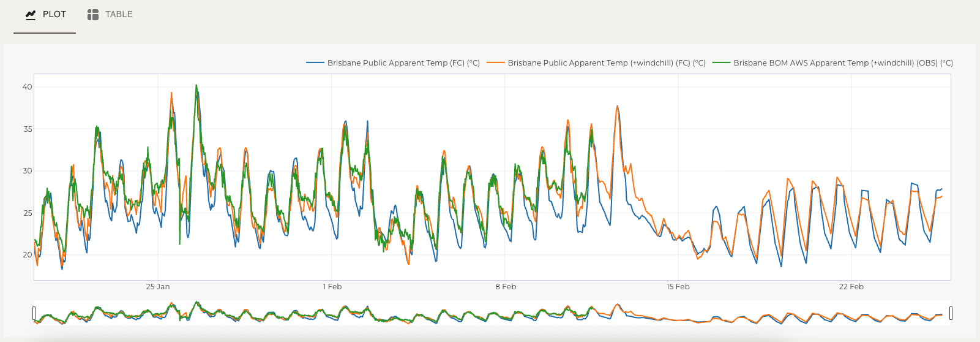Click the 20 y-axis tick label
The width and height of the screenshot is (980, 342).
coord(27,255)
